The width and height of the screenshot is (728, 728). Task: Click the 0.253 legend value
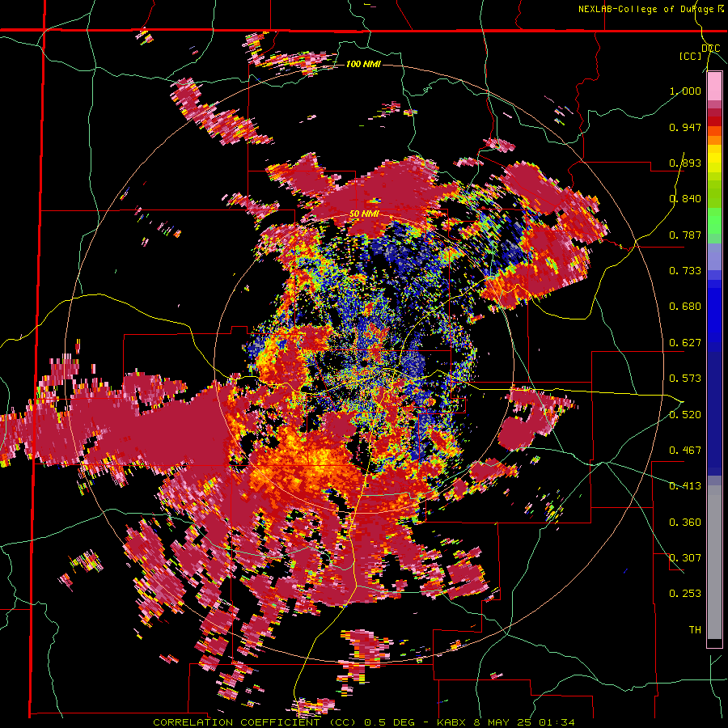coord(685,594)
